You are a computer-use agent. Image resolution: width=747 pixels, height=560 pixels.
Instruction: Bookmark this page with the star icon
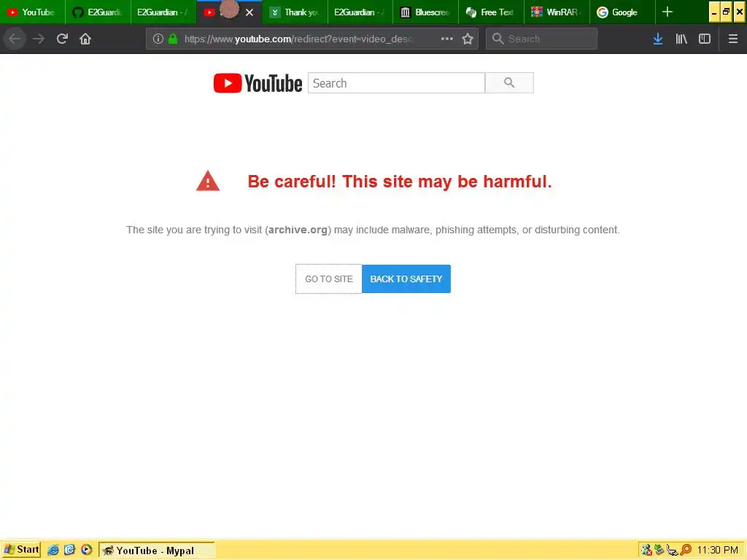point(468,39)
